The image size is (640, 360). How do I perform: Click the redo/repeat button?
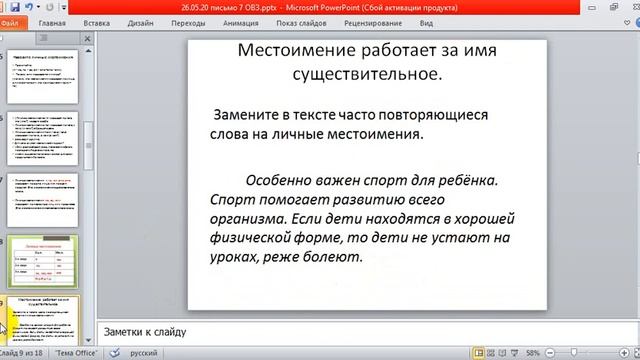[50, 7]
